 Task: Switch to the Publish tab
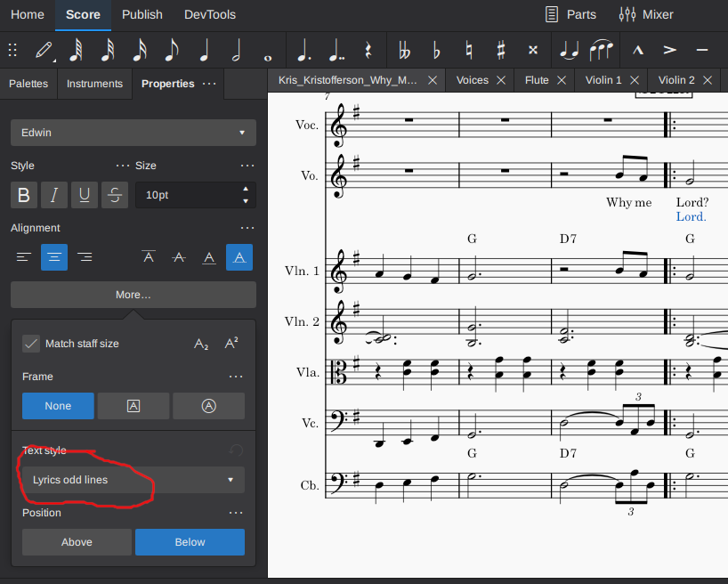(x=142, y=14)
